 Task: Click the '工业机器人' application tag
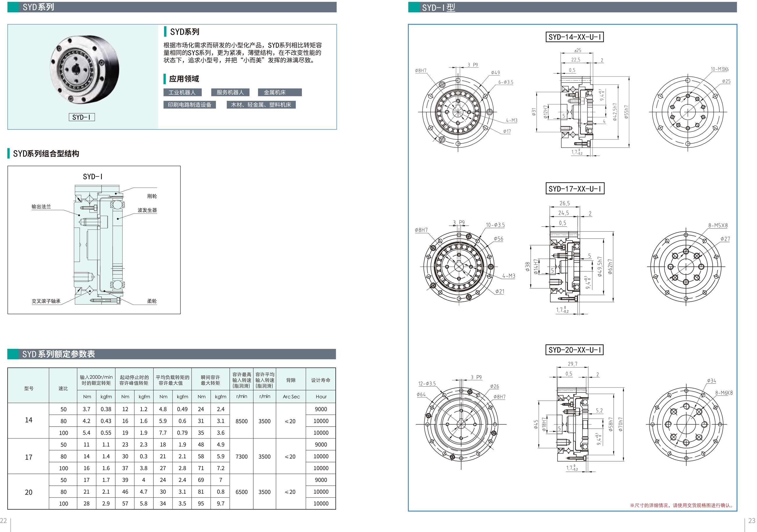[182, 92]
